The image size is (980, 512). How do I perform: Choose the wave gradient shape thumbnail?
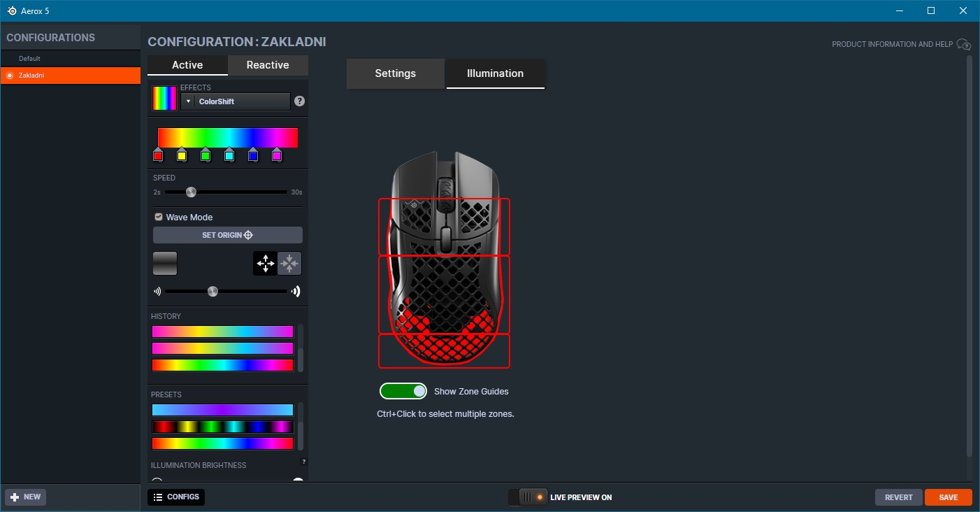coord(165,264)
